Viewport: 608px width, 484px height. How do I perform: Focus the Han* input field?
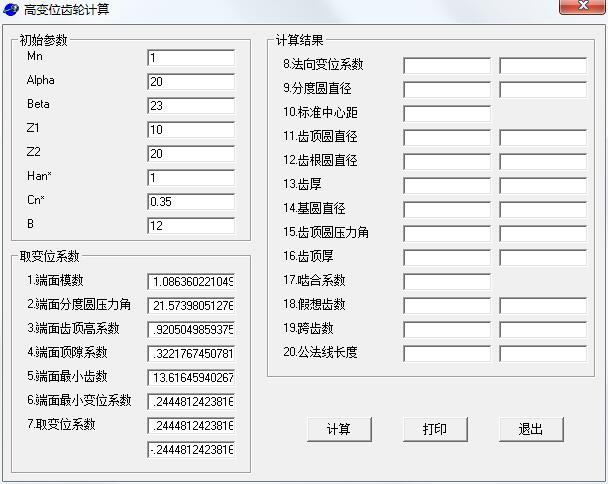tap(191, 178)
